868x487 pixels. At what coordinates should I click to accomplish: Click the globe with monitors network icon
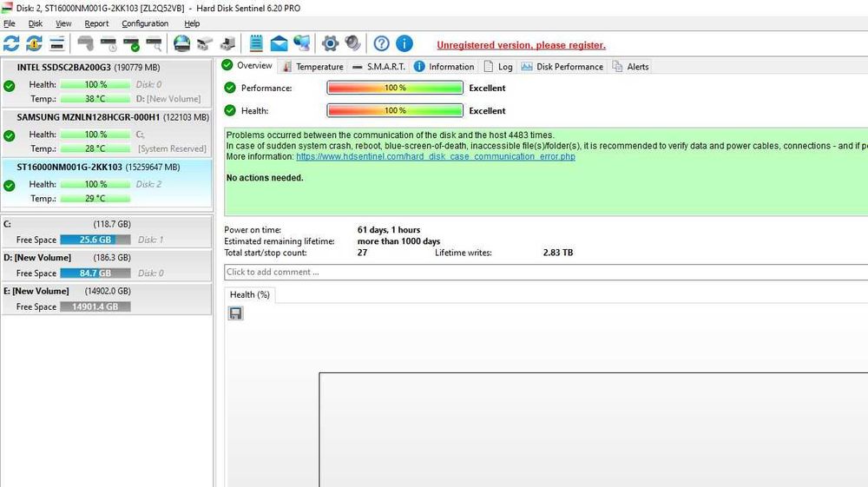(x=302, y=43)
